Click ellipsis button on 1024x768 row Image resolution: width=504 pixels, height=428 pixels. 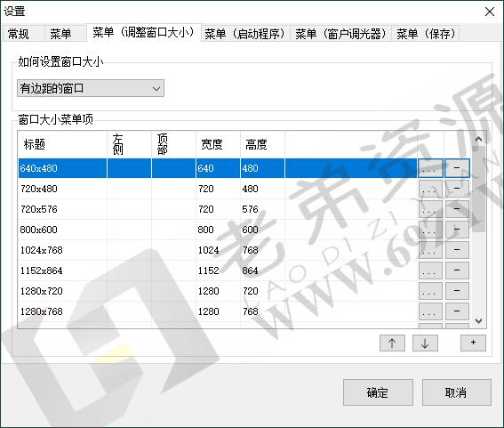click(x=430, y=250)
